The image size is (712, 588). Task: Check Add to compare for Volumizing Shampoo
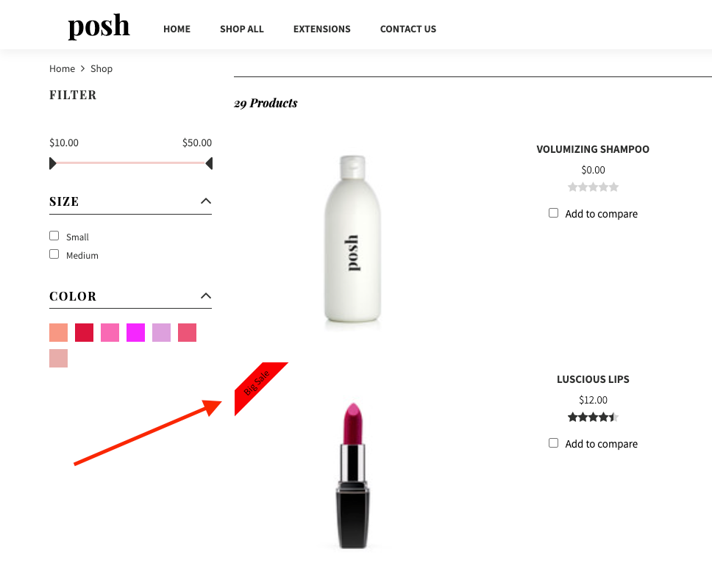click(x=554, y=213)
